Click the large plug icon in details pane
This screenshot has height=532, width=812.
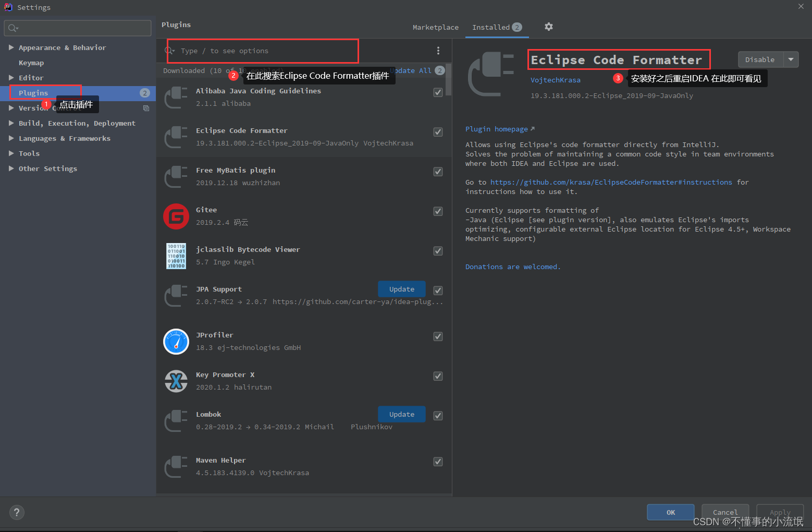(x=491, y=74)
